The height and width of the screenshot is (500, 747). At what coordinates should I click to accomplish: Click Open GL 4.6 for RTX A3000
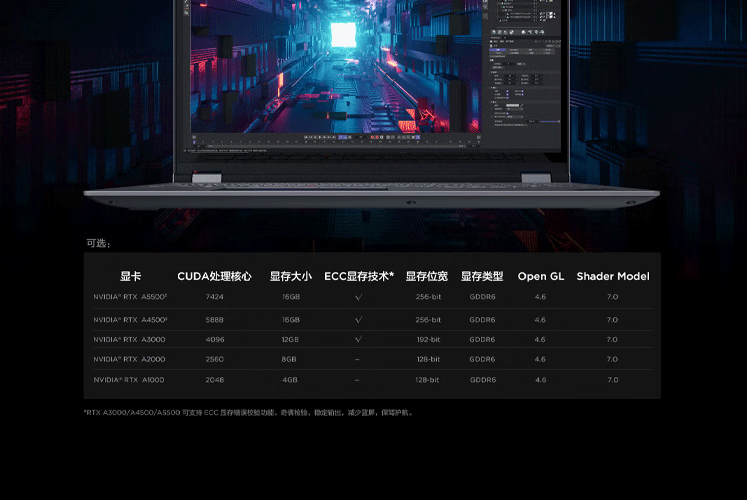coord(540,340)
